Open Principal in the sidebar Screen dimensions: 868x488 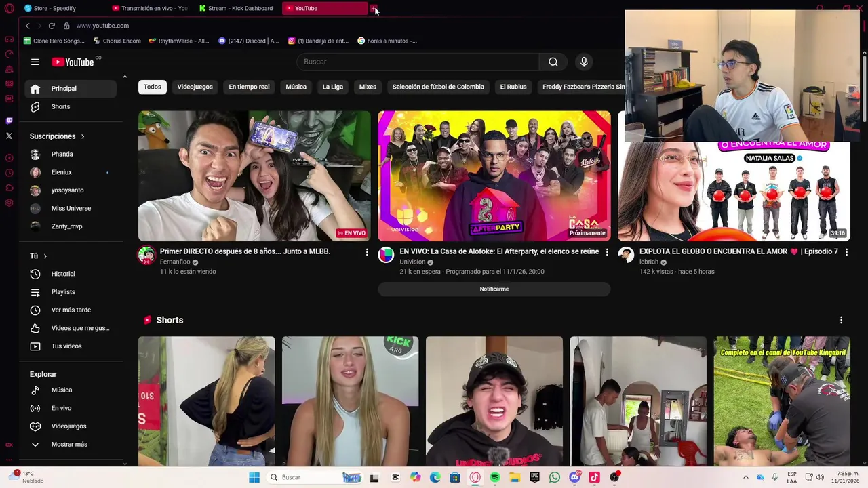(x=69, y=89)
